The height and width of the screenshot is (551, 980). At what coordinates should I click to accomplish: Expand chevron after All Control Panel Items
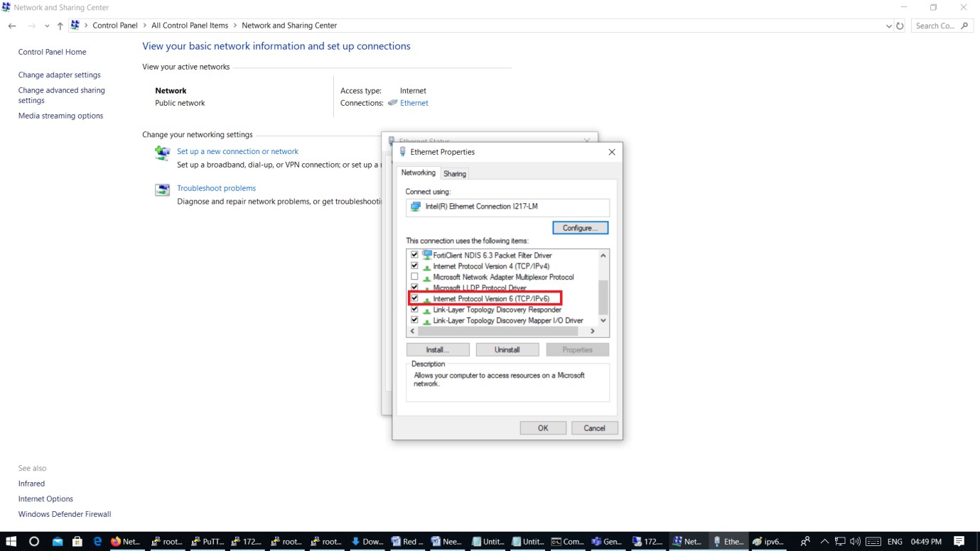pyautogui.click(x=235, y=26)
